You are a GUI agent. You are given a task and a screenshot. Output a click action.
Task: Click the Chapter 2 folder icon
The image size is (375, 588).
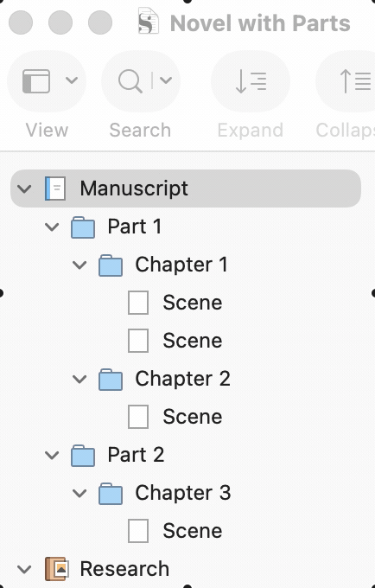point(111,380)
